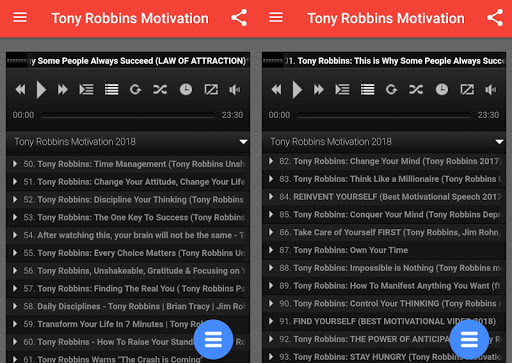Fast forward track in right player
The height and width of the screenshot is (363, 512).
coord(318,89)
